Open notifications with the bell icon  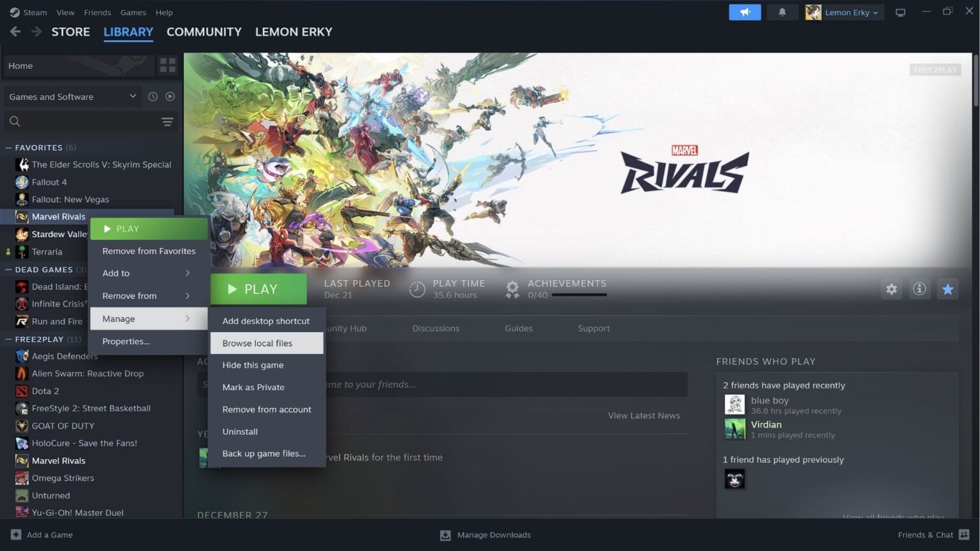[782, 12]
